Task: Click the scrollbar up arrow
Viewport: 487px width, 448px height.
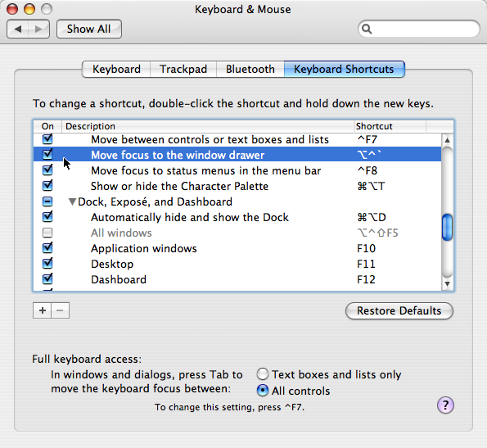Action: pyautogui.click(x=447, y=140)
